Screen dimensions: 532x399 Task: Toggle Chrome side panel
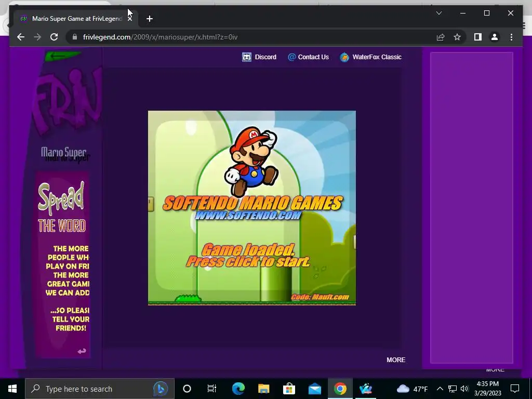[x=478, y=37]
